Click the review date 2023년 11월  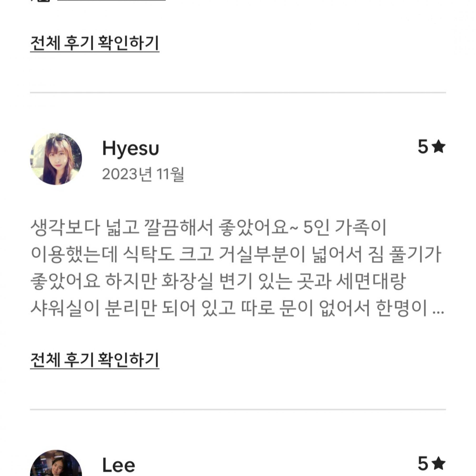pos(143,174)
